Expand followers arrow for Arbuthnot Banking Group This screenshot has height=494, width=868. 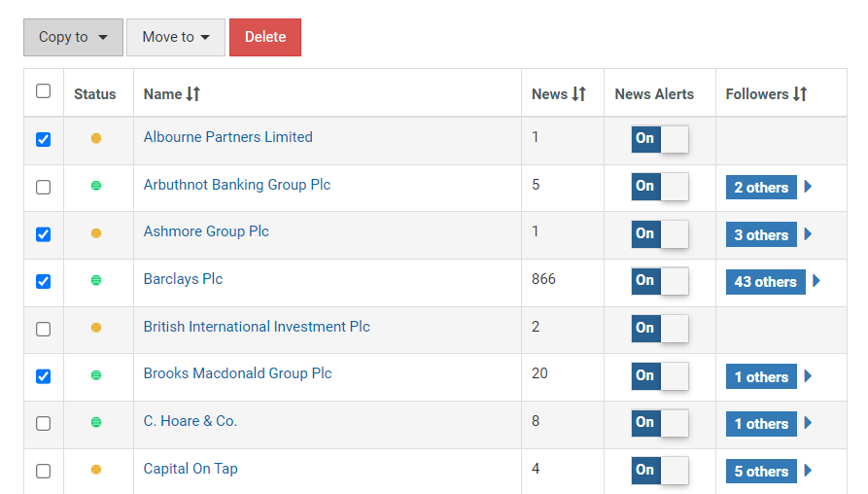click(x=808, y=186)
